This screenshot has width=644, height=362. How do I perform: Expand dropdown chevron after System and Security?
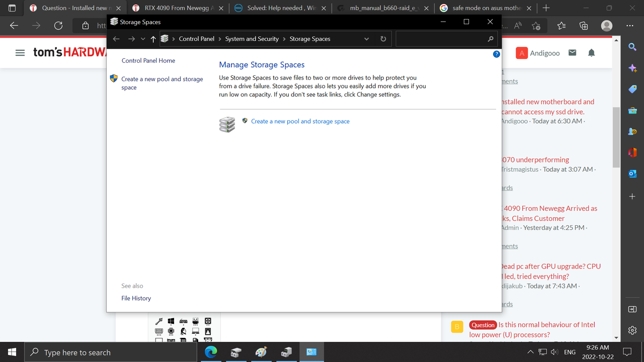(284, 39)
